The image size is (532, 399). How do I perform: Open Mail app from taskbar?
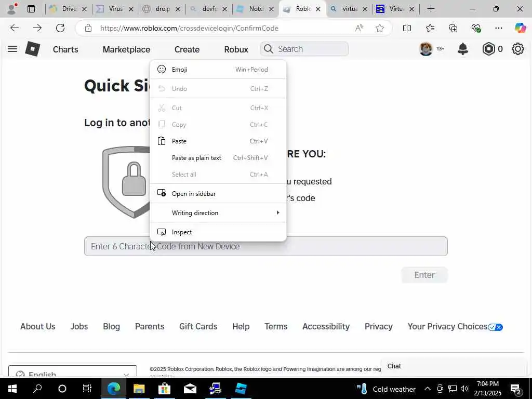190,389
